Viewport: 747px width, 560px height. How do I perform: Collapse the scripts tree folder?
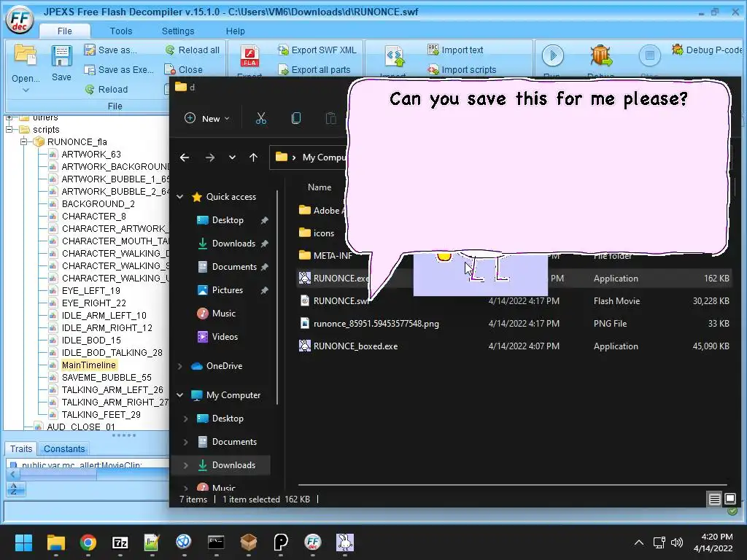(9, 130)
